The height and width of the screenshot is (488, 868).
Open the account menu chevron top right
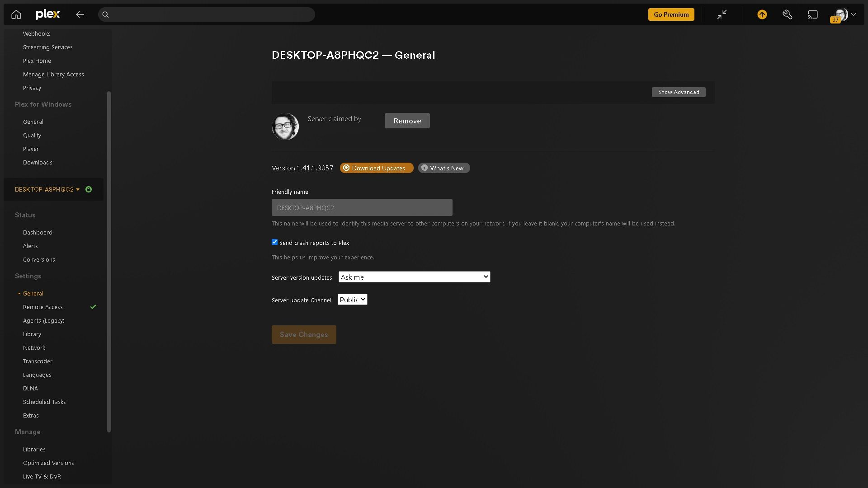[x=854, y=14]
